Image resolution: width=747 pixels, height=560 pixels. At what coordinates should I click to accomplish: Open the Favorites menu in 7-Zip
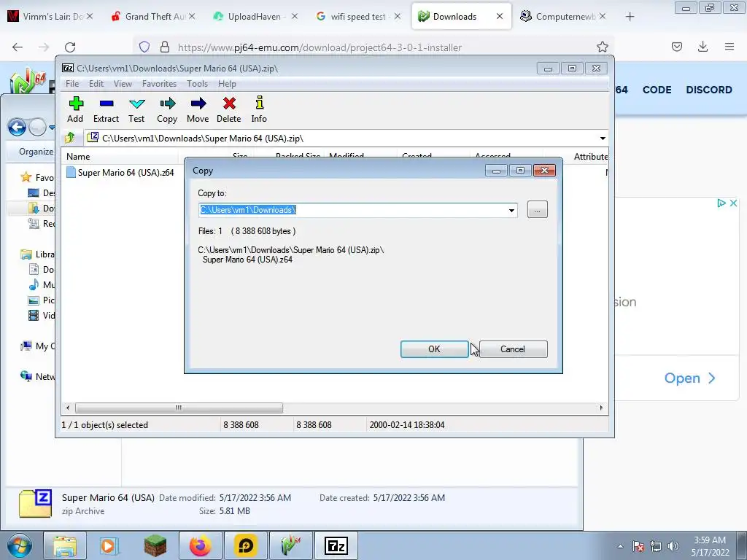click(x=159, y=84)
